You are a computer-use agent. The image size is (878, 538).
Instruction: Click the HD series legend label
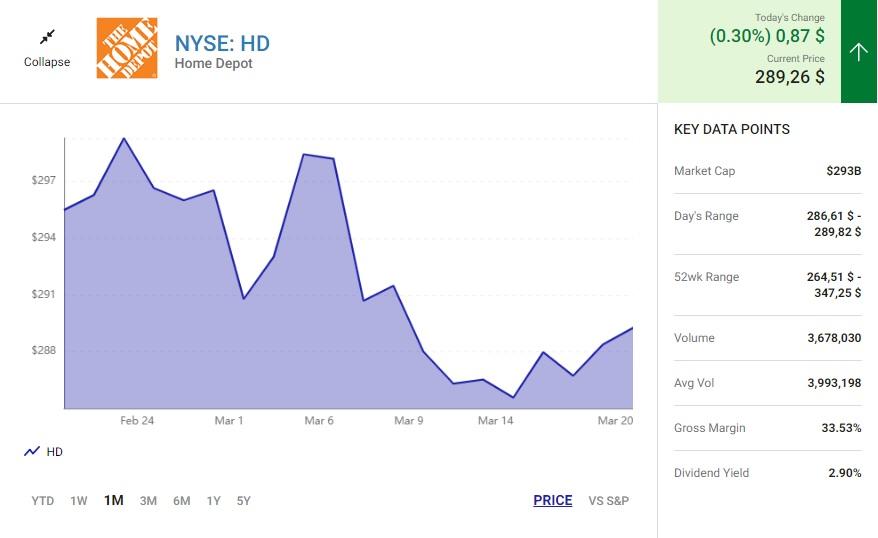[x=54, y=452]
